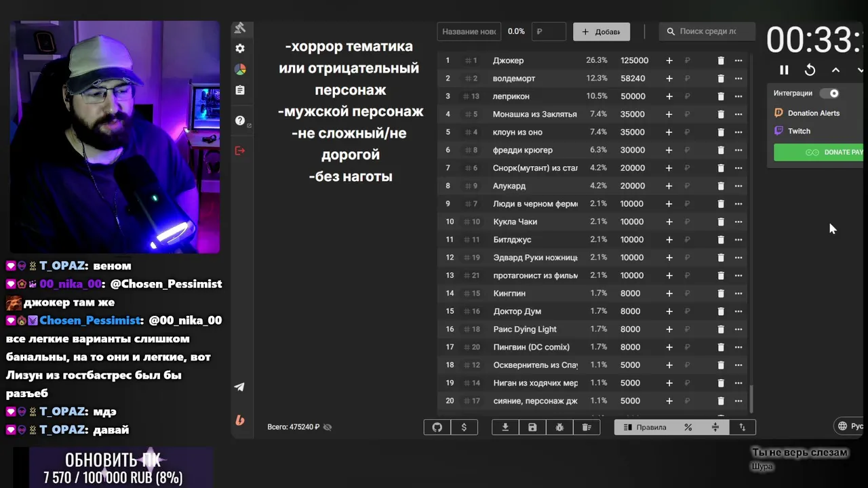The image size is (868, 488).
Task: Open language selector globe Рус
Action: click(850, 426)
